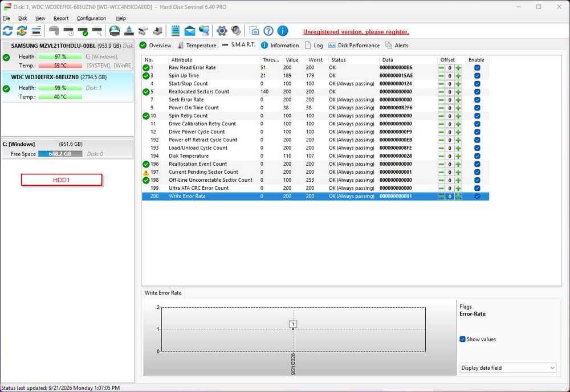Click the disk with green checkmark toolbar icon
570x392 pixels.
click(83, 31)
